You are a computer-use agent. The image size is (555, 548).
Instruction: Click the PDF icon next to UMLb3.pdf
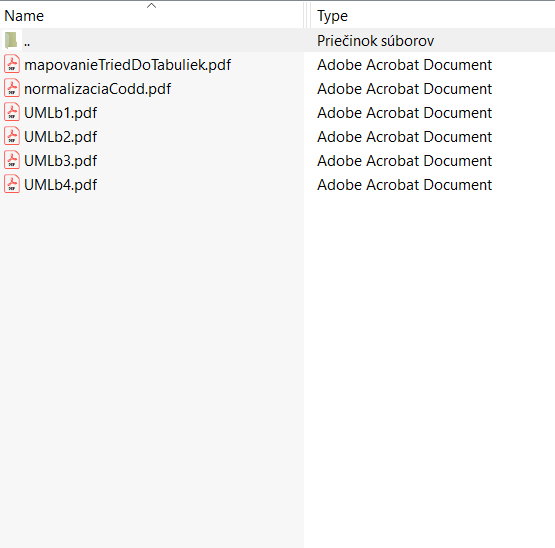pos(12,161)
